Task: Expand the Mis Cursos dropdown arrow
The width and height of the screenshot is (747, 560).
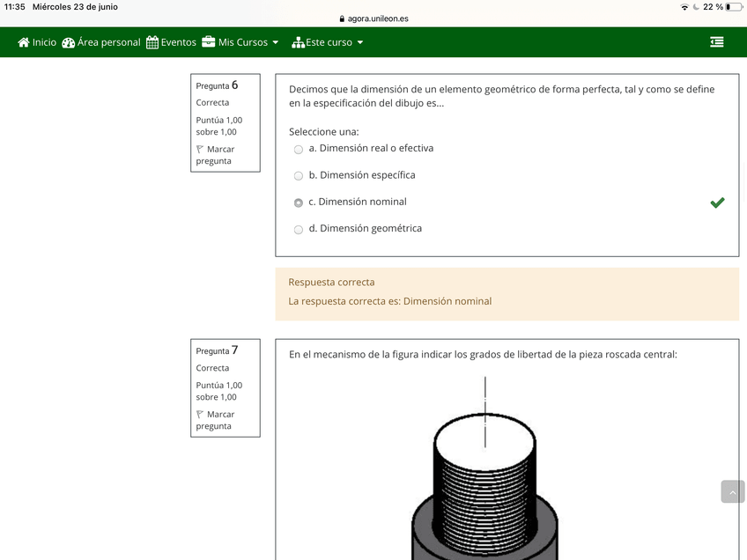Action: click(275, 42)
